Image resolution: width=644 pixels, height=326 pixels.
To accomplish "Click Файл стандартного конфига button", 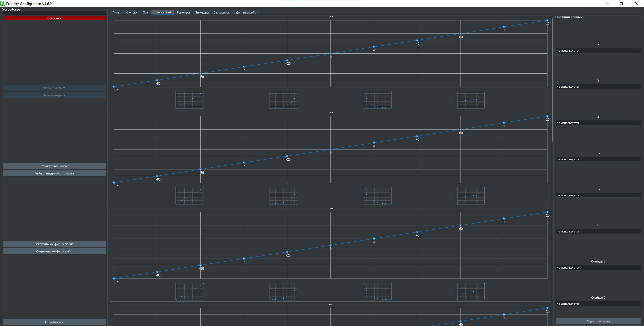I will pyautogui.click(x=54, y=173).
